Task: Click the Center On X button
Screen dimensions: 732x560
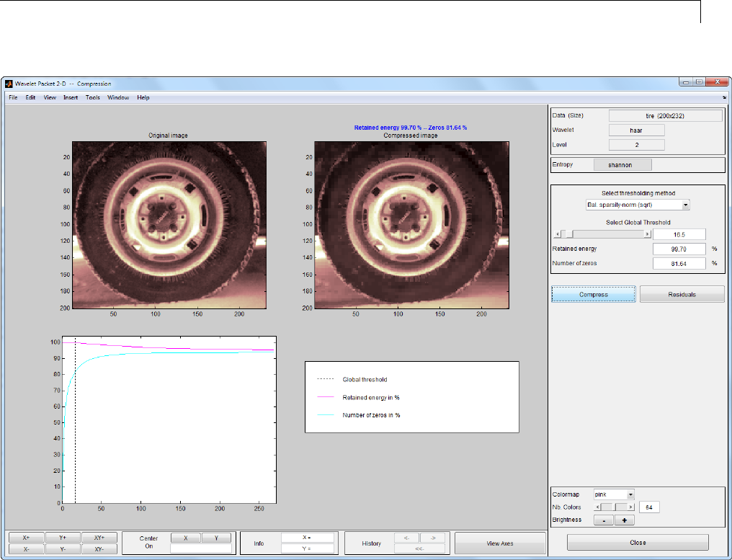Action: tap(186, 538)
